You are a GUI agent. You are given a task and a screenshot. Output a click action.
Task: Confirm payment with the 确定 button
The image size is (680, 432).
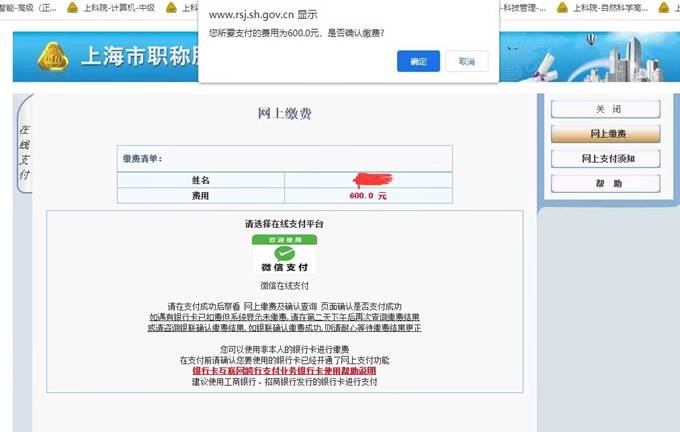coord(418,61)
